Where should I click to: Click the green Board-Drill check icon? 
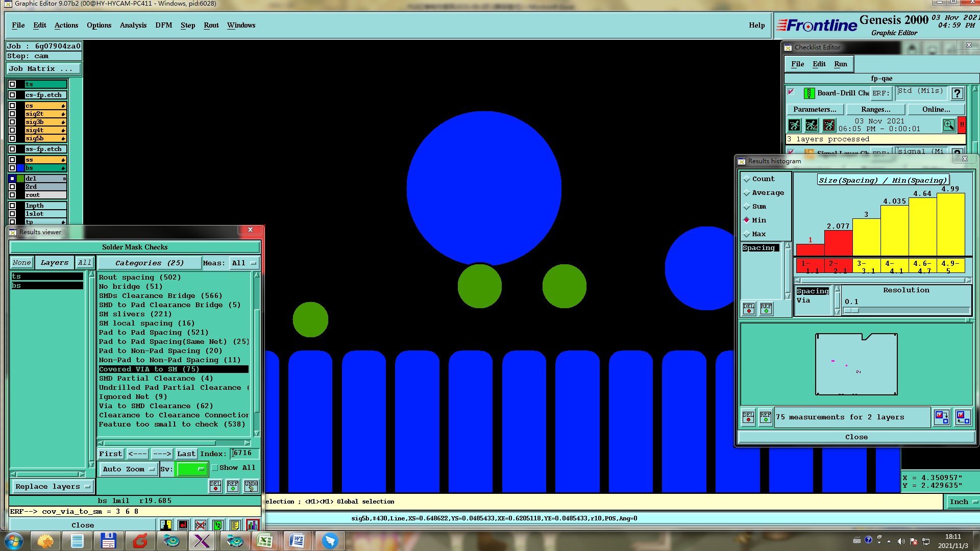click(x=809, y=93)
